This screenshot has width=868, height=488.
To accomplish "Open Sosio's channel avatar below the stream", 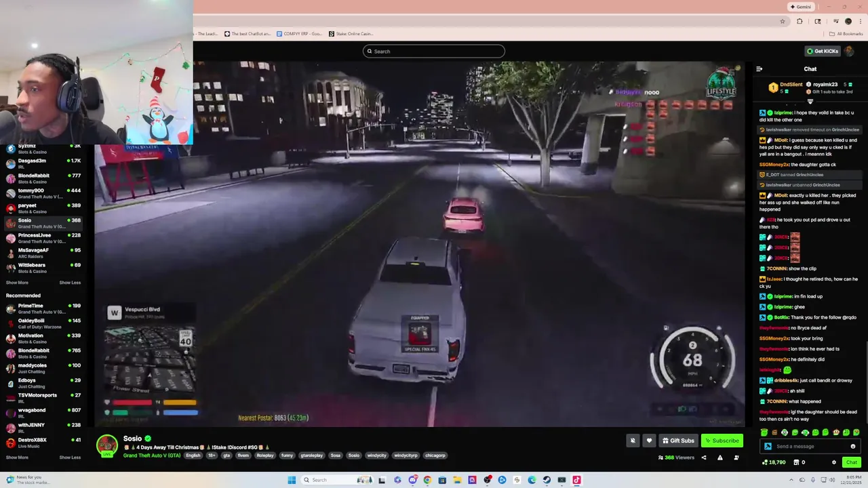I will [x=106, y=445].
